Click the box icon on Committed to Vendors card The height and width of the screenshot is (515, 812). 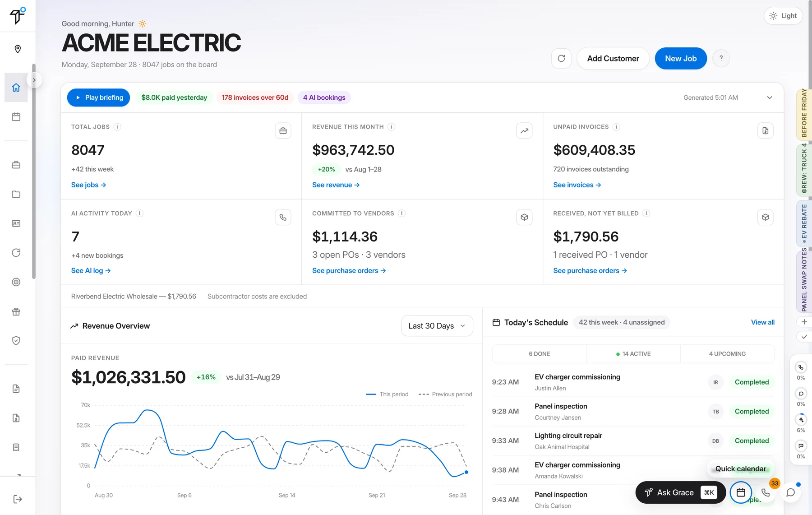[x=524, y=217]
